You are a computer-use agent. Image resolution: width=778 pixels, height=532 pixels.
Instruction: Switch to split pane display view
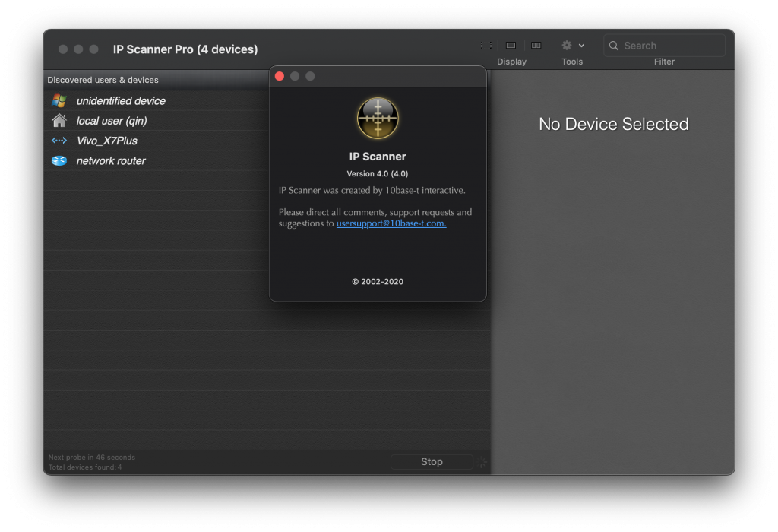pyautogui.click(x=536, y=46)
